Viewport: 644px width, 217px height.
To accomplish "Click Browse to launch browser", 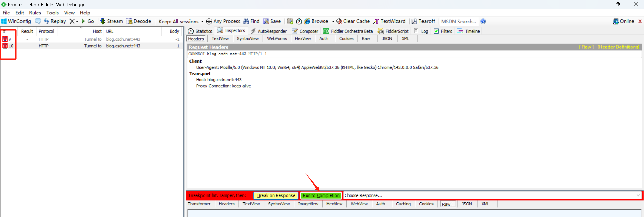I will coord(316,21).
